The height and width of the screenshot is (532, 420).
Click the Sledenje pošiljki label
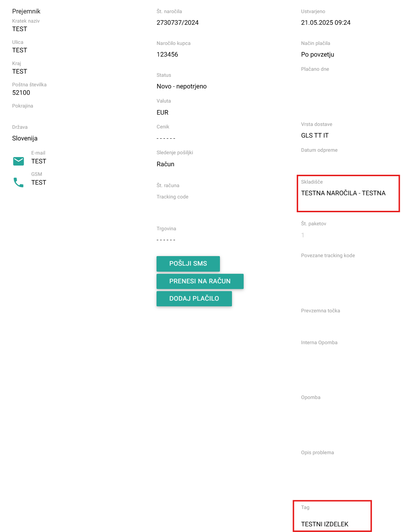[175, 152]
